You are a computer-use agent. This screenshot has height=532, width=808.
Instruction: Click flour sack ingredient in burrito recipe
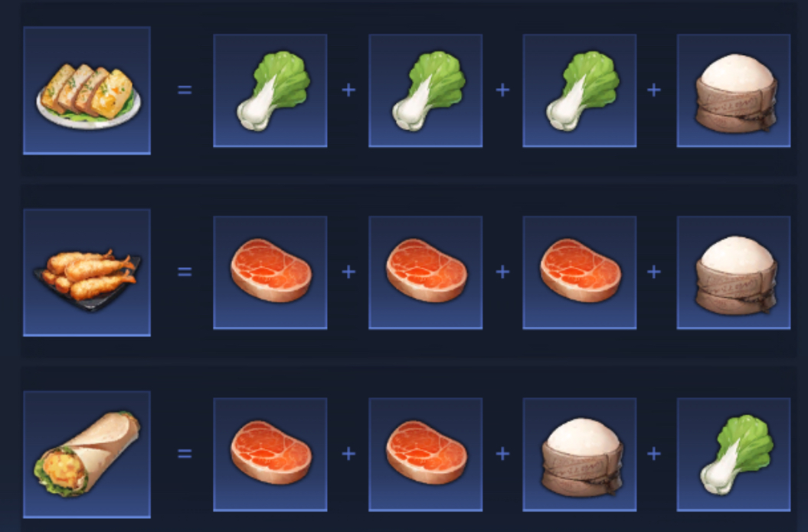580,454
